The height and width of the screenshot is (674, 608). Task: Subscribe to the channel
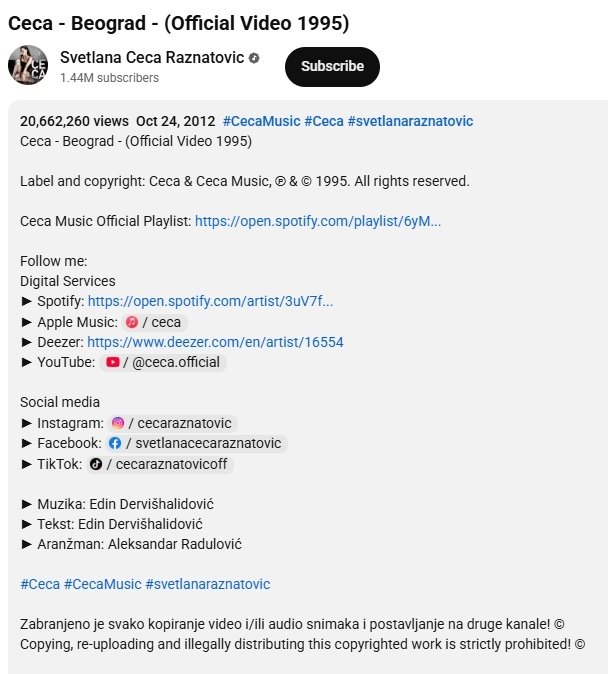pos(332,67)
